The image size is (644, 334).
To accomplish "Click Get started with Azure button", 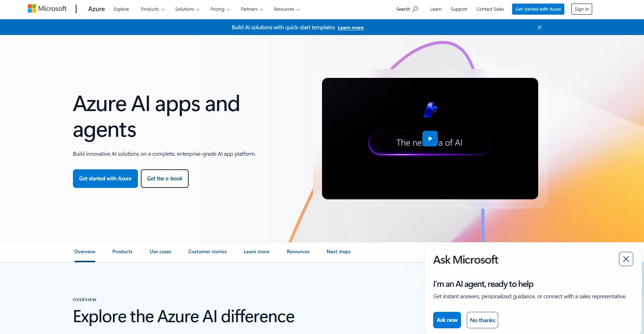I will click(x=105, y=178).
